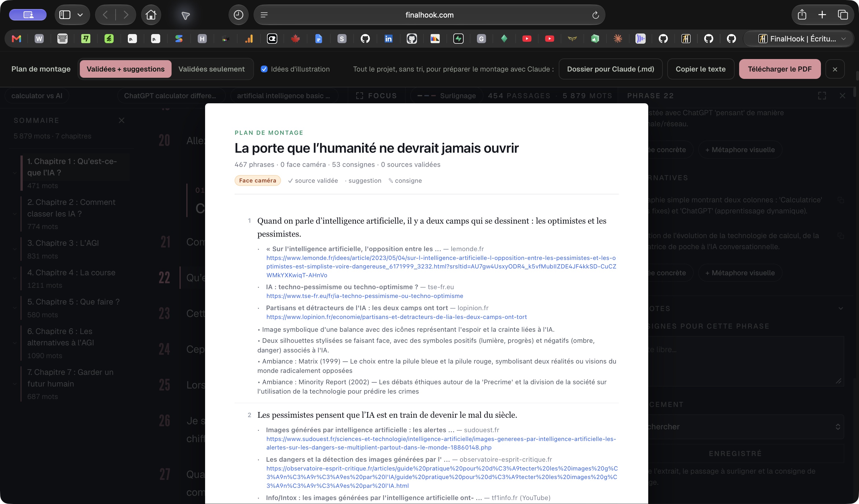Viewport: 859px width, 504px height.
Task: Click the finalhook.com address bar
Action: [x=429, y=15]
